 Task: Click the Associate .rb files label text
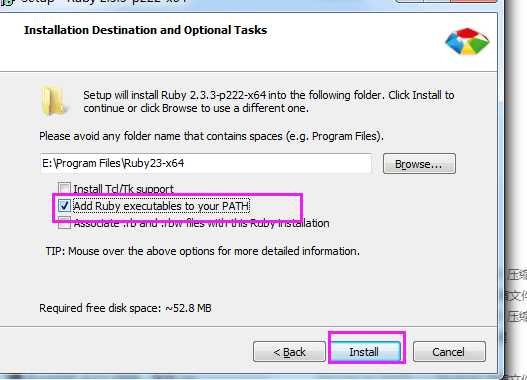coord(201,223)
